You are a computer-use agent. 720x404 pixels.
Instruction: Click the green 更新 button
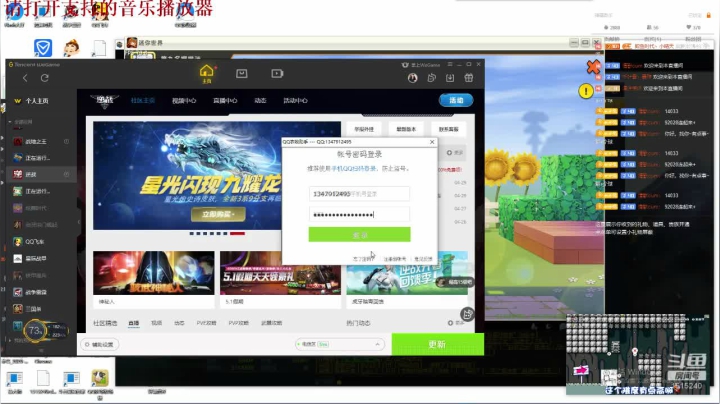[438, 344]
